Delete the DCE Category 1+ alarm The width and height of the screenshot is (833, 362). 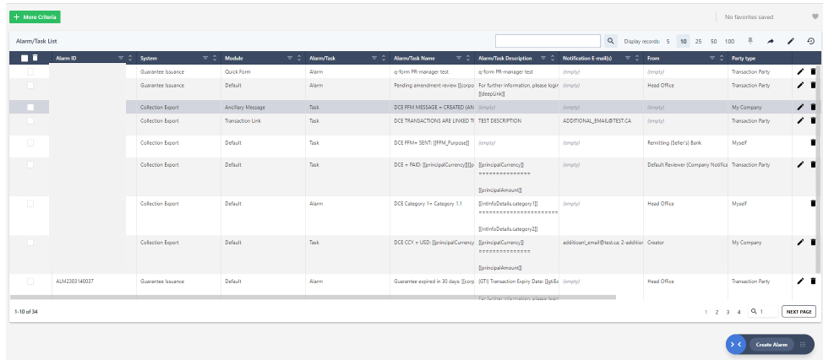tap(813, 203)
